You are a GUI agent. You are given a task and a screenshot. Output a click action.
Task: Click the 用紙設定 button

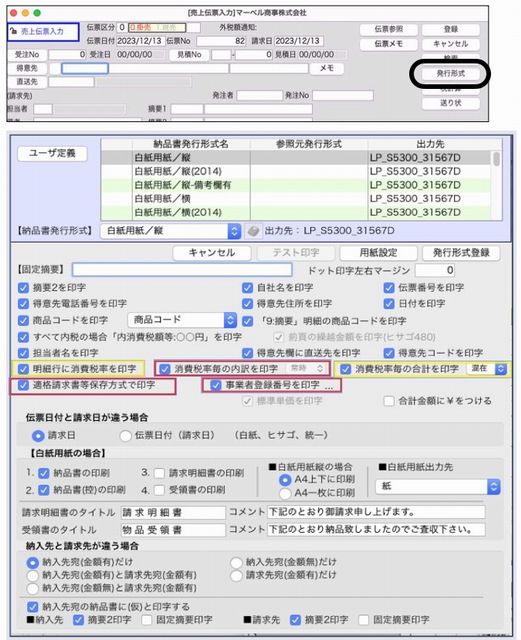378,253
